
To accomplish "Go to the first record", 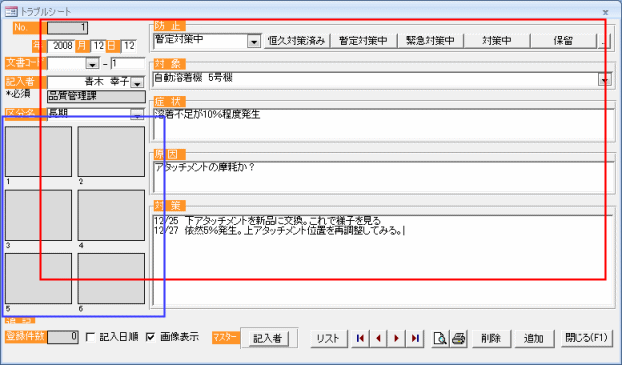I will click(x=361, y=338).
